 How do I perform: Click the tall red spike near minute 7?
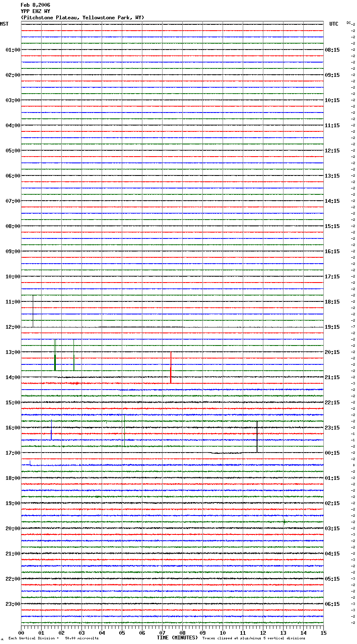coord(171,367)
